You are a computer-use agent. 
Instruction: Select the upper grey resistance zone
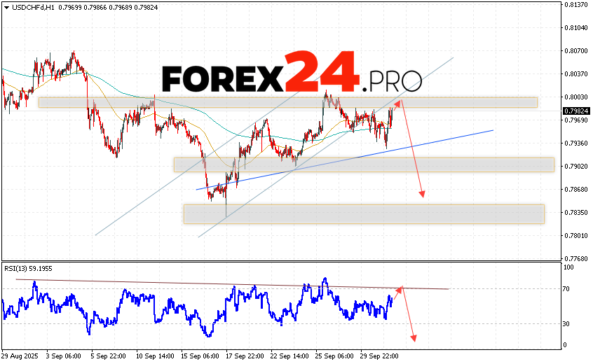tap(287, 102)
